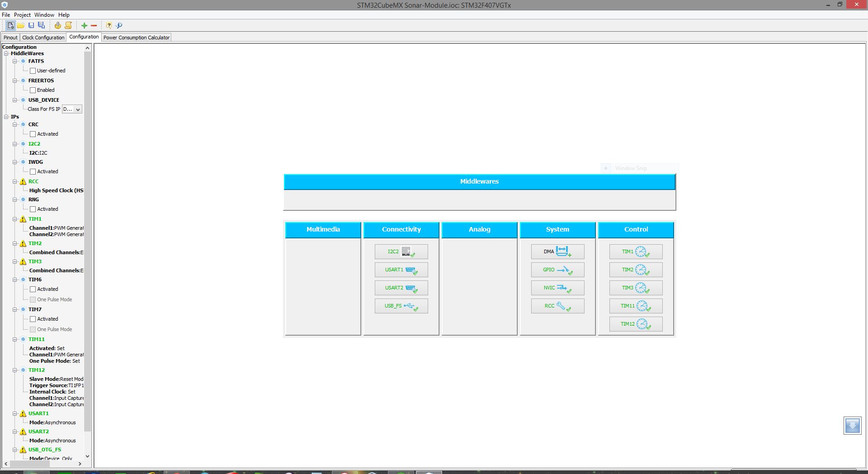Screen dimensions: 868x474
Task: Click warning icon next to RCC in tree
Action: (x=23, y=181)
